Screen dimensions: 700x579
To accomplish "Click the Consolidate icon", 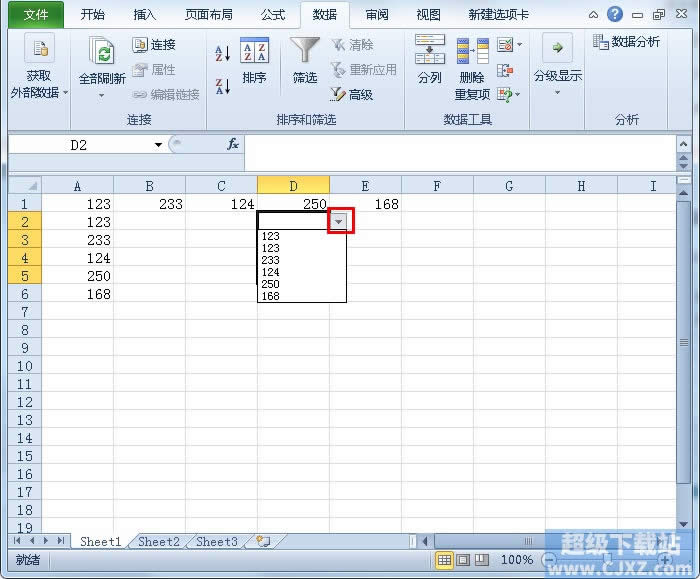I will (x=505, y=70).
